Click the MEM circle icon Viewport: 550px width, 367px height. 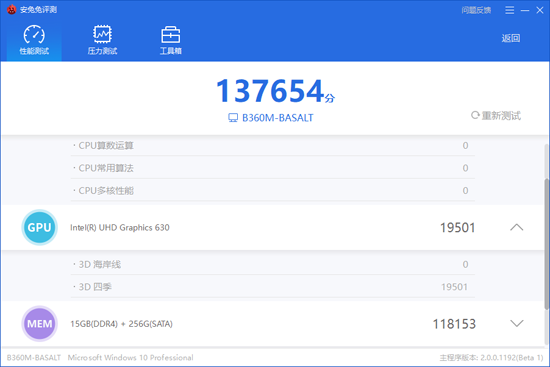click(x=39, y=323)
